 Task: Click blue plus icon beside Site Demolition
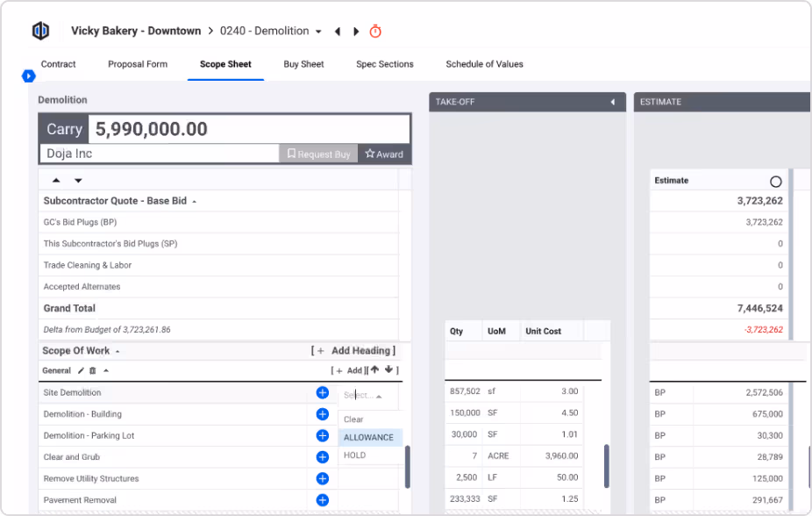(322, 392)
